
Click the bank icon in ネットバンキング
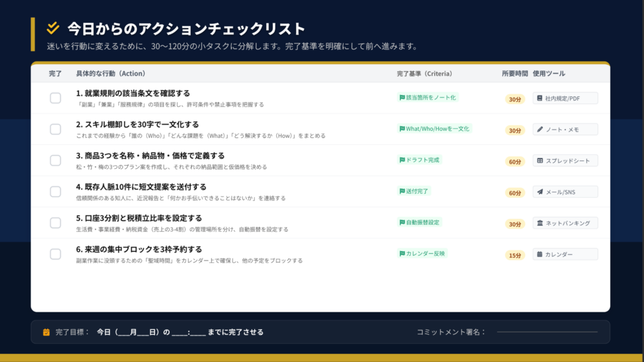[539, 223]
